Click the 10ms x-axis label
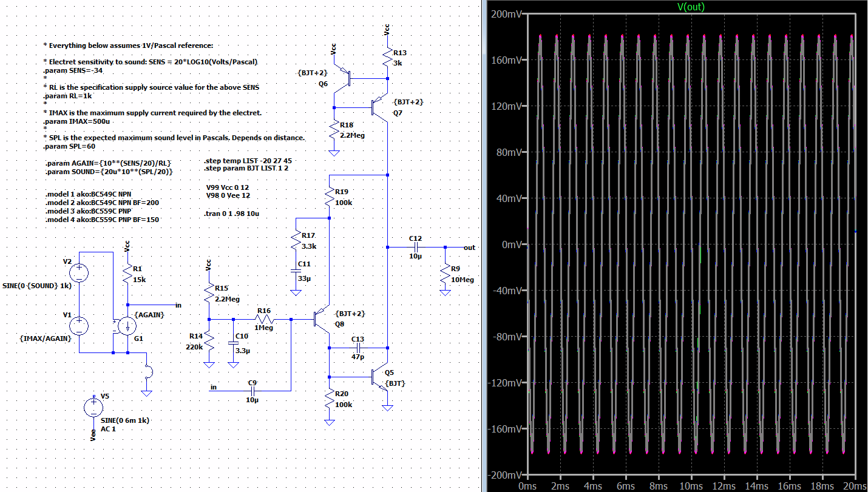This screenshot has height=492, width=868. (691, 486)
